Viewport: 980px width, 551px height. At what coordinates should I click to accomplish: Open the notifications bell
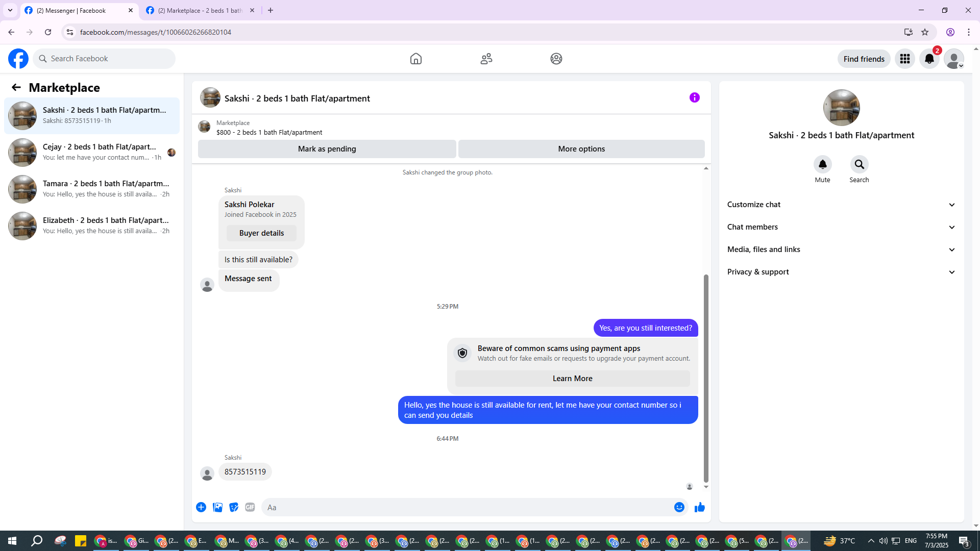(x=929, y=59)
